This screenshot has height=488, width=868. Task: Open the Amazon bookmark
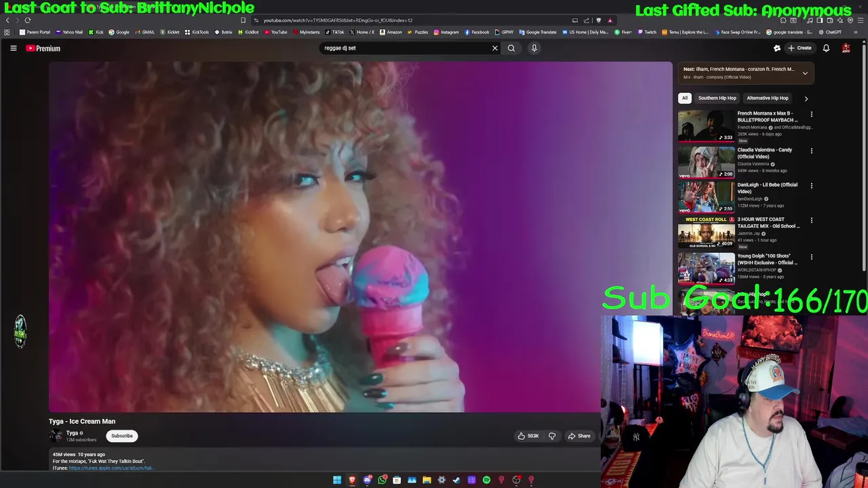coord(391,32)
